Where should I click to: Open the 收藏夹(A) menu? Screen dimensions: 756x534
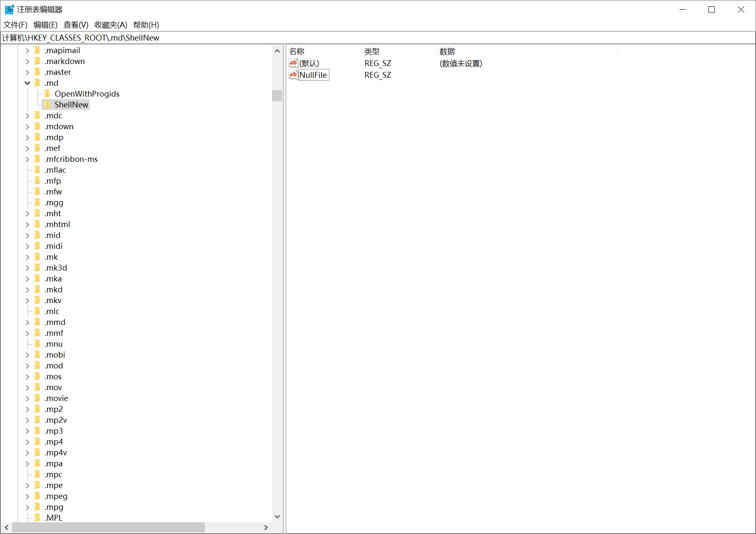coord(110,25)
